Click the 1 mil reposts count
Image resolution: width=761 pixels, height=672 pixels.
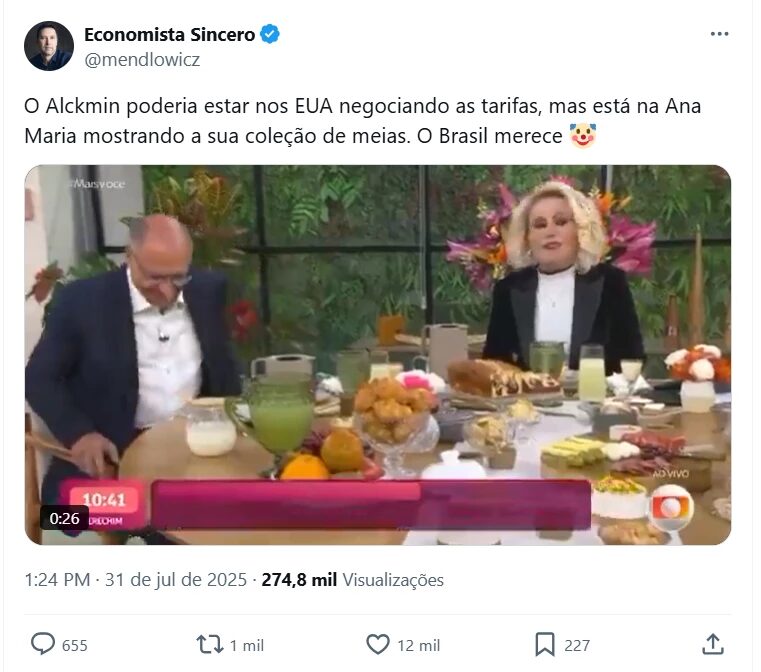click(247, 645)
